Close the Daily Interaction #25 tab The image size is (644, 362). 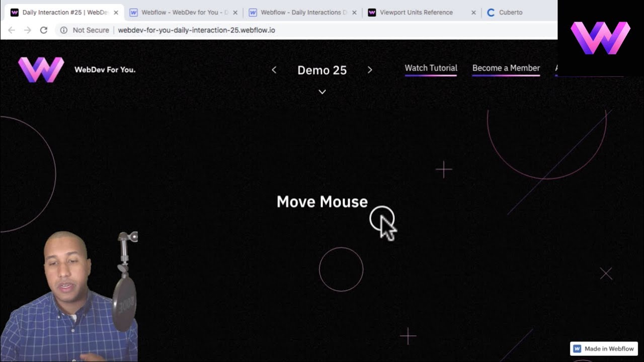point(116,13)
